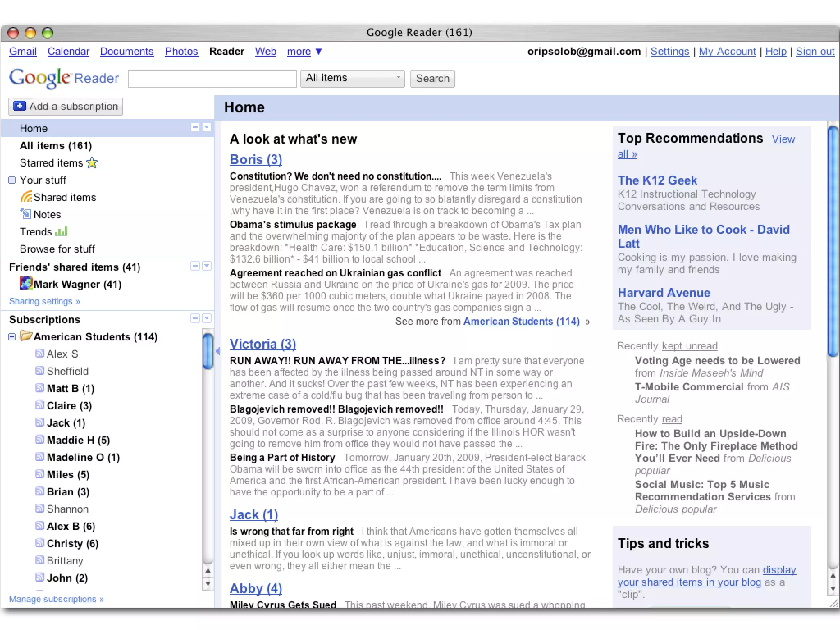Open the Victoria (3) feed link

263,344
